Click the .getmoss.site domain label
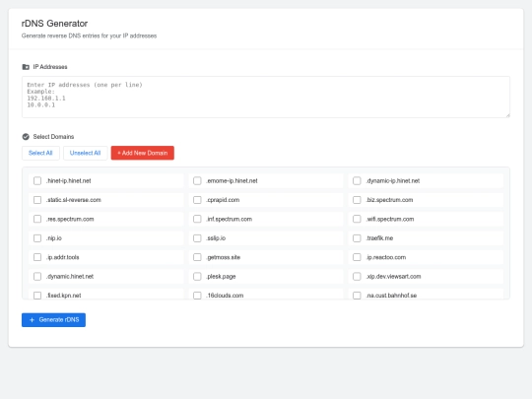532x399 pixels. click(224, 257)
